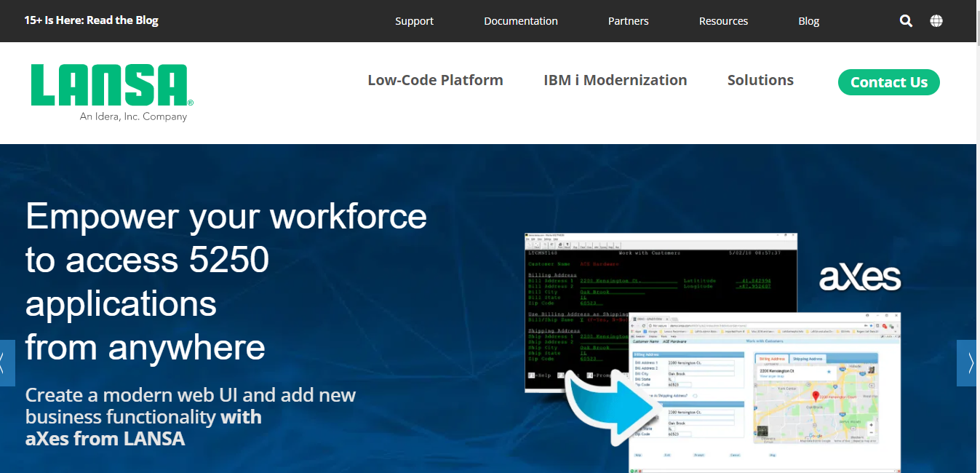Click the 'aXes from LANSA' text

click(105, 439)
